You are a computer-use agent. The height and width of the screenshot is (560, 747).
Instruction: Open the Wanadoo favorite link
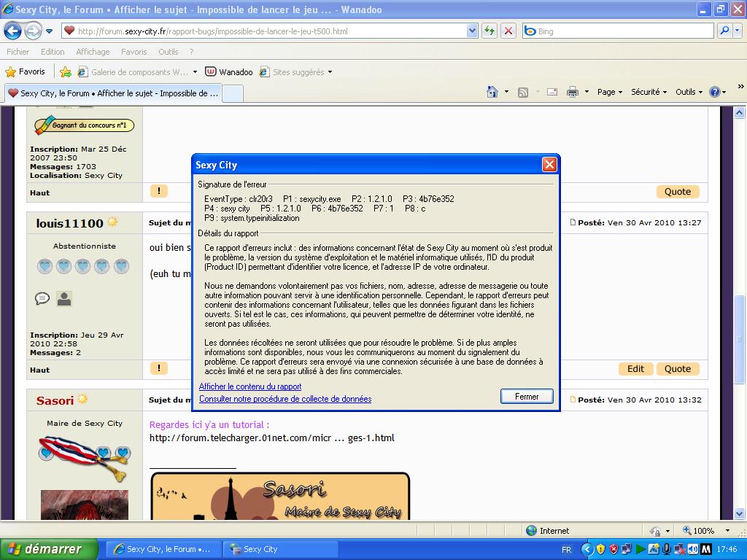[229, 72]
